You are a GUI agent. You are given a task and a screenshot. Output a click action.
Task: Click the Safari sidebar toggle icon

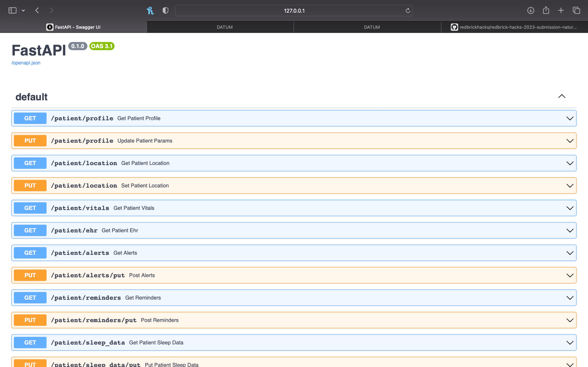tap(12, 11)
